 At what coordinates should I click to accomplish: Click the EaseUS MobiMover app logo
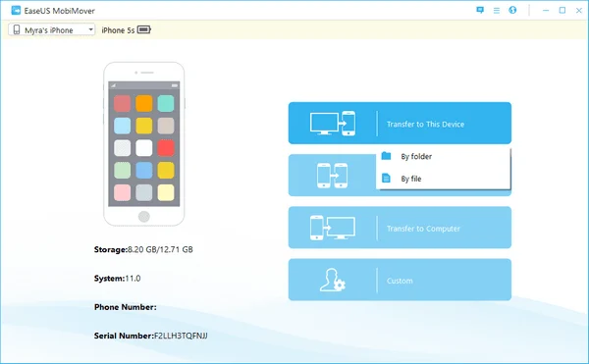pyautogui.click(x=16, y=11)
